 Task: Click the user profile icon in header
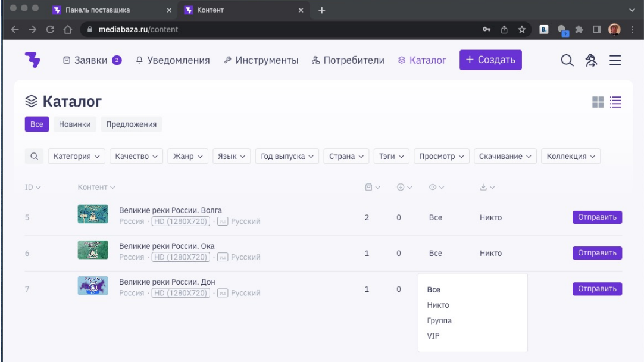[591, 60]
